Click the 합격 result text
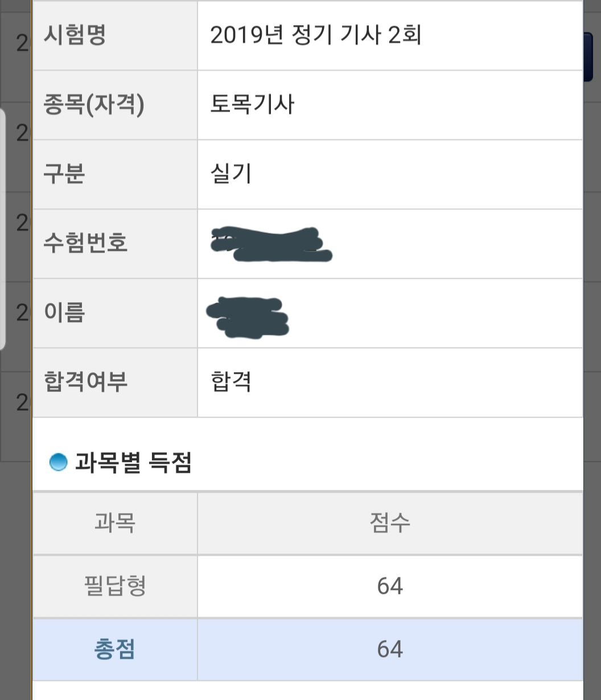Viewport: 601px width, 700px height. tap(231, 382)
